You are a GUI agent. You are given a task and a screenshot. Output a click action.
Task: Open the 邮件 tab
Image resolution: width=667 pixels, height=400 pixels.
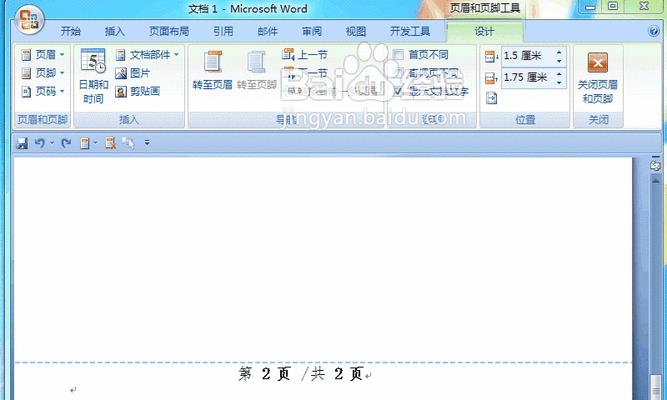(268, 31)
